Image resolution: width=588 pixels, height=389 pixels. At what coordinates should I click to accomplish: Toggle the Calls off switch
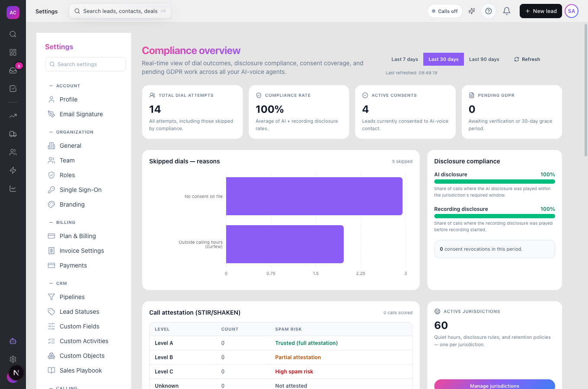point(445,11)
